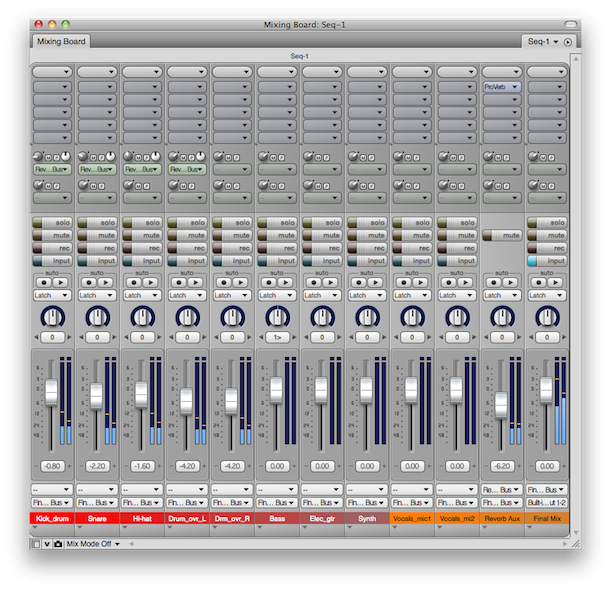Open the Rev...Bus send menu on Snare
Screen dimensions: 611x590
(x=97, y=170)
